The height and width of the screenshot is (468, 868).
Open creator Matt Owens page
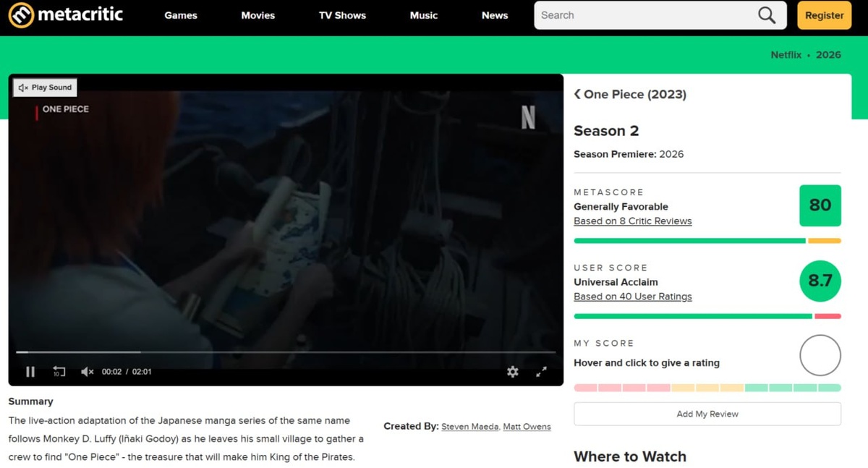click(527, 427)
